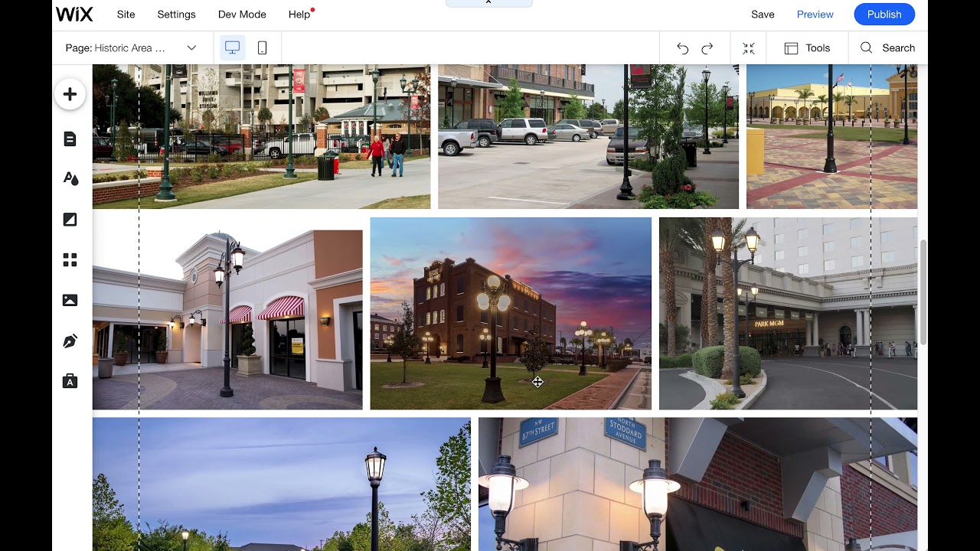Screen dimensions: 980x551
Task: Open the Site menu
Action: pos(126,15)
